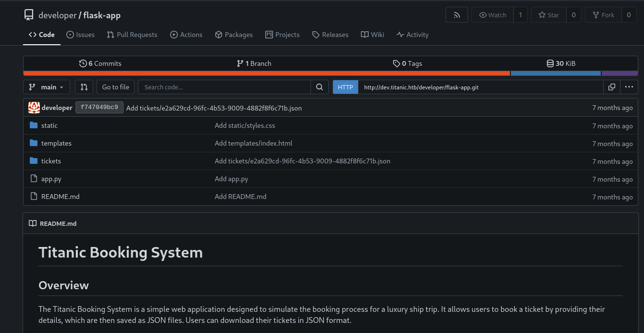Click the Titanic Booking System heading
The image size is (644, 333).
(x=121, y=252)
